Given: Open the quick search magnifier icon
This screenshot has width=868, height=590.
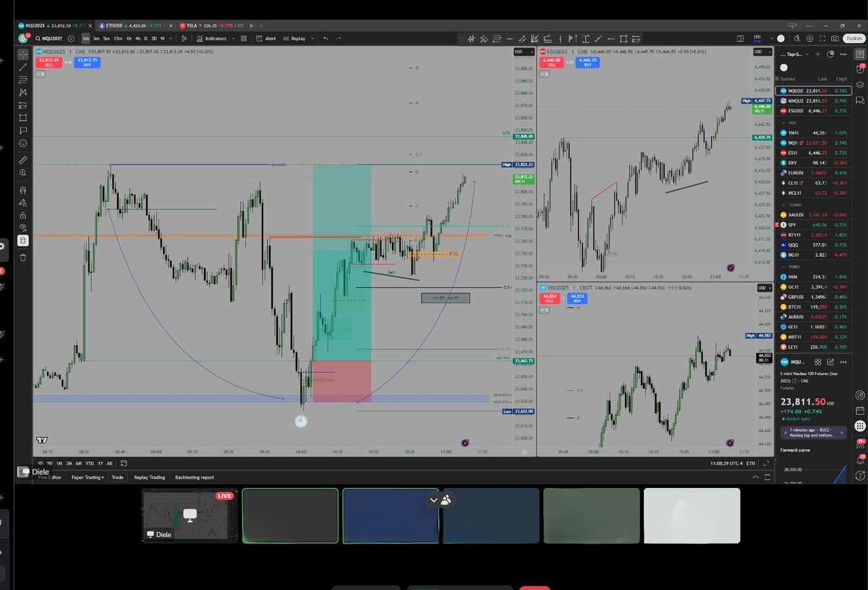Looking at the screenshot, I should coord(797,38).
